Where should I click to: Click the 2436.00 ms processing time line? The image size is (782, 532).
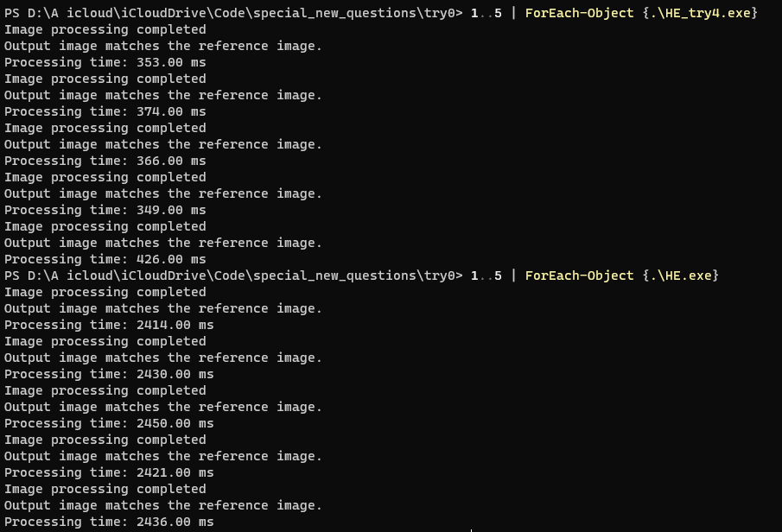109,522
